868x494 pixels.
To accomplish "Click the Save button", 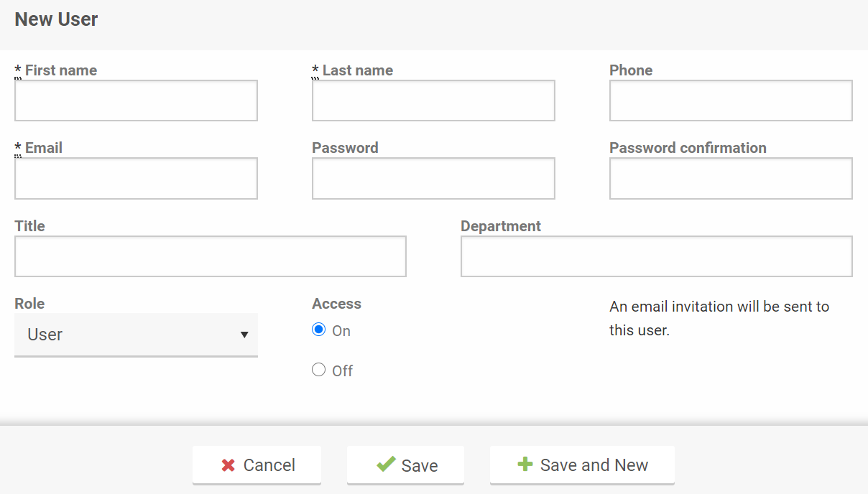I will (405, 465).
